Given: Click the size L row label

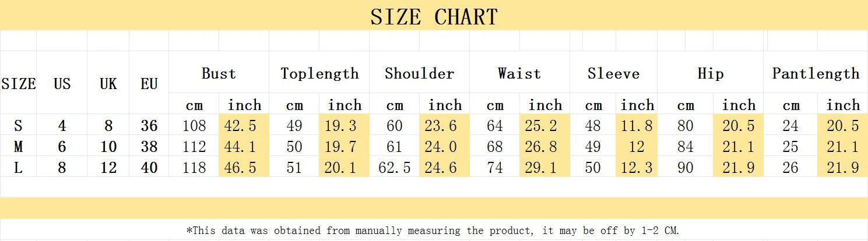Looking at the screenshot, I should tap(19, 168).
